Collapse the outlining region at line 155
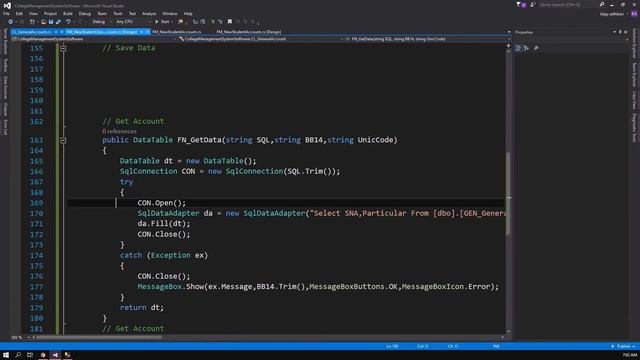 [63, 48]
